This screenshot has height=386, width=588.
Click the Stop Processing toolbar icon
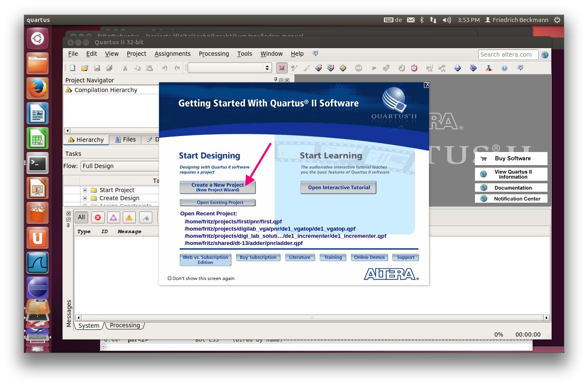click(359, 68)
